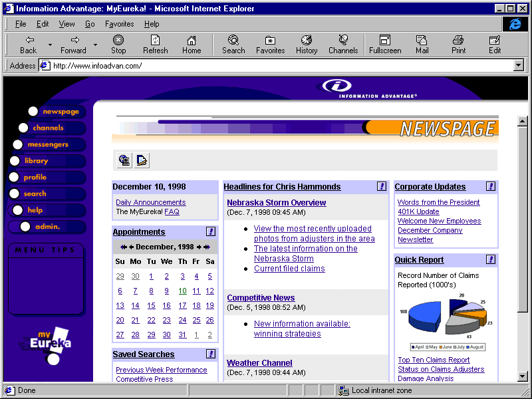Go to Home page in toolbar
Image resolution: width=532 pixels, height=399 pixels.
(192, 45)
